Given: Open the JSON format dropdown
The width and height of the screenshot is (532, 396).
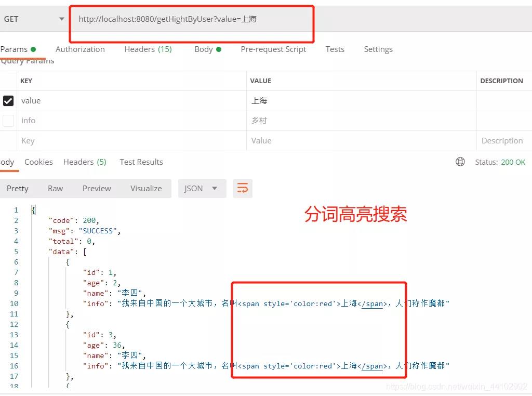Looking at the screenshot, I should click(202, 188).
